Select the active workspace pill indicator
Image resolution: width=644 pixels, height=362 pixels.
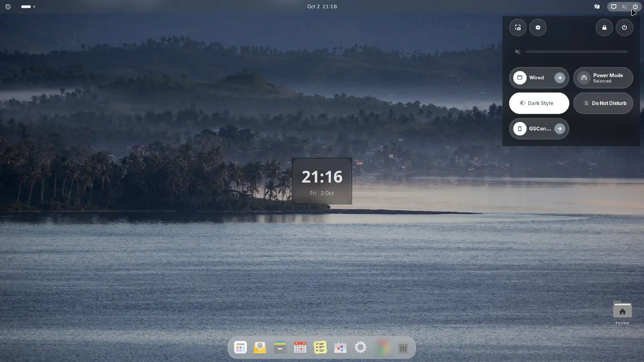(26, 7)
